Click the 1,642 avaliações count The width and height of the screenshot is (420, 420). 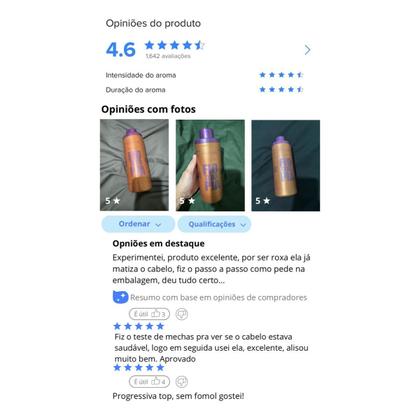coord(168,56)
